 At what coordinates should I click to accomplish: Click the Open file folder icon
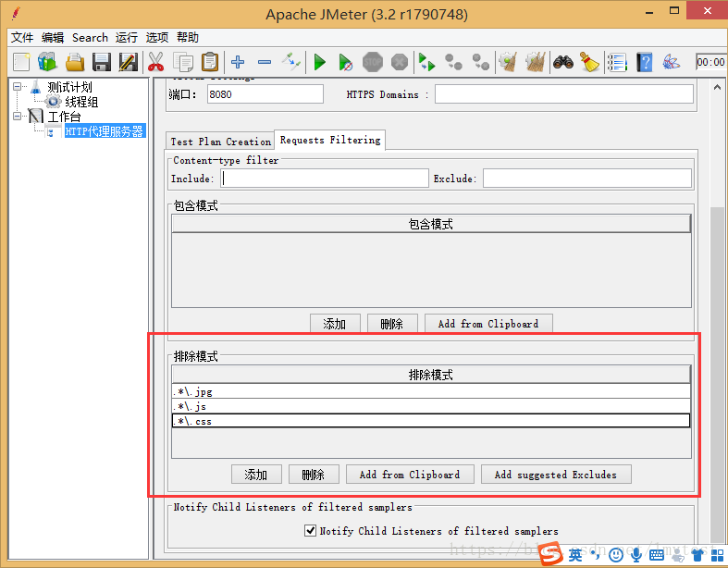(75, 62)
